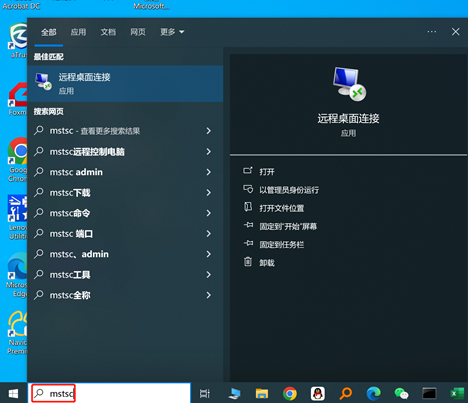
Task: Open Microsoft Edge from the taskbar
Action: [x=374, y=394]
